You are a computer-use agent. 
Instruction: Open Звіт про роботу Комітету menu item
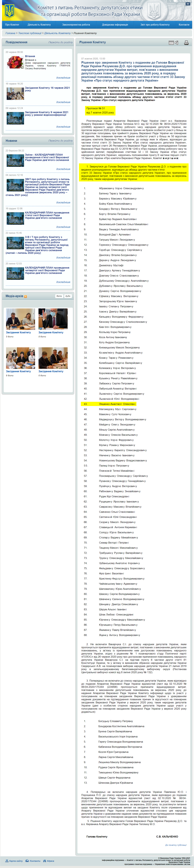(155, 25)
